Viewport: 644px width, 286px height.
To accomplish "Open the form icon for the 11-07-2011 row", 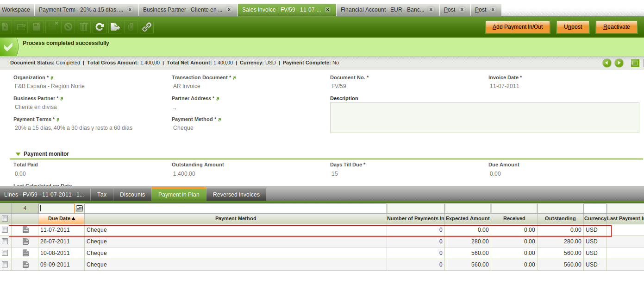I will pos(26,230).
